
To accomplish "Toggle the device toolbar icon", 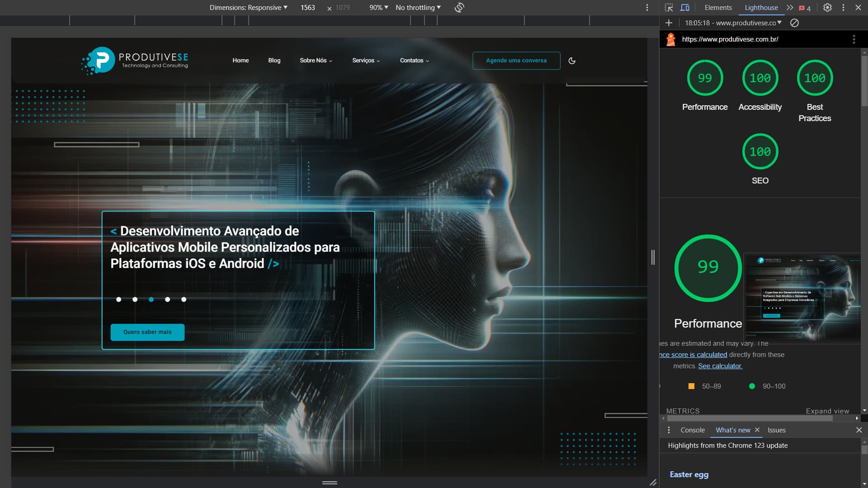I will (x=685, y=8).
